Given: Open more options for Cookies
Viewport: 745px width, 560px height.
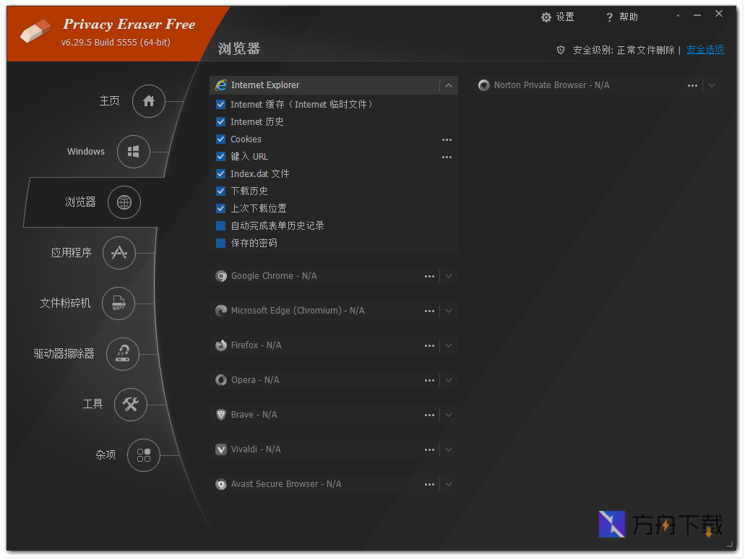Looking at the screenshot, I should point(447,139).
